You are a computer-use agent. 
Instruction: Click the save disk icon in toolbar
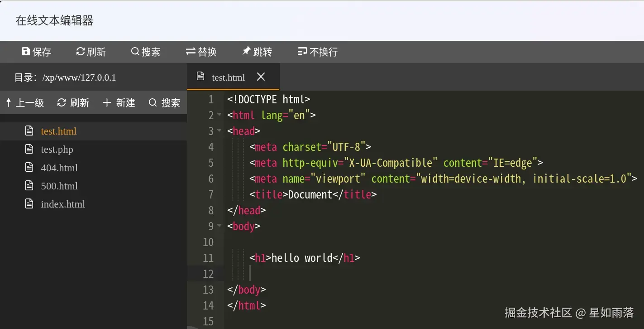[x=26, y=52]
